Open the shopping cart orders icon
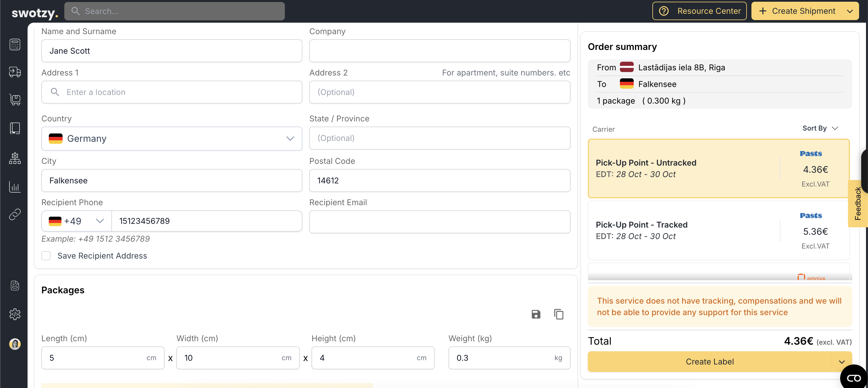This screenshot has width=868, height=388. pyautogui.click(x=15, y=100)
